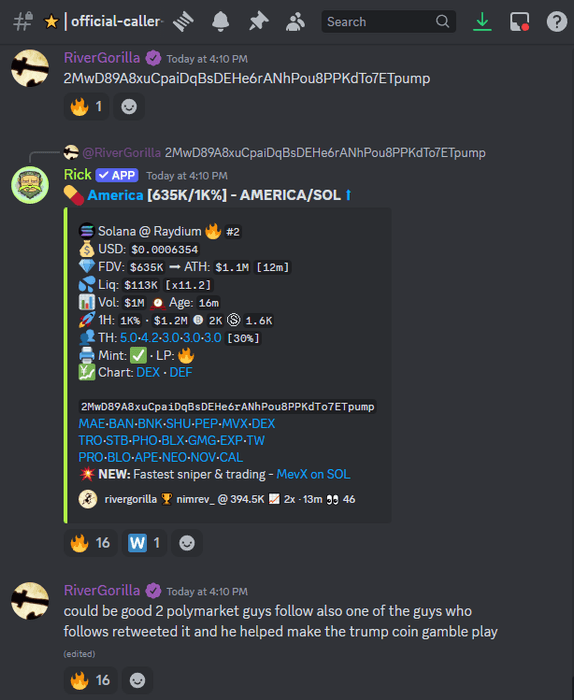Image resolution: width=574 pixels, height=700 pixels.
Task: Add reaction to first RiverGorilla message
Action: pyautogui.click(x=129, y=107)
